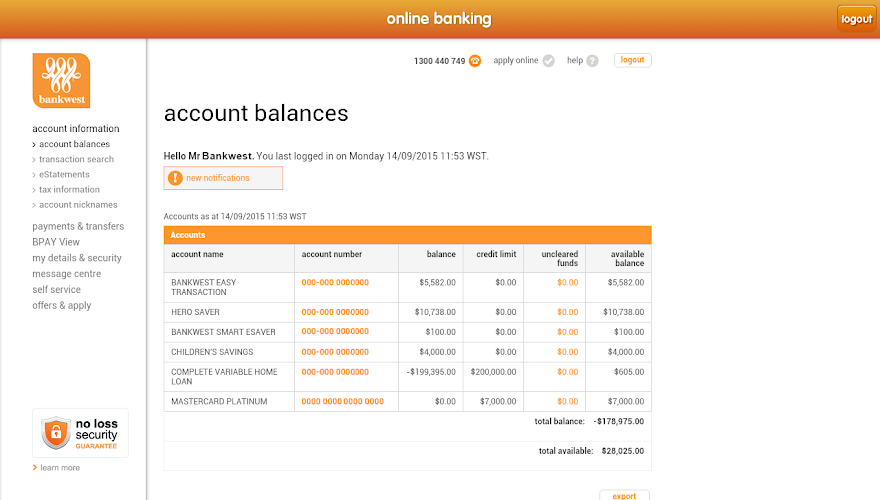Click the orange phone icon beside 1300 440 749
Screen dimensions: 880x500
tap(475, 61)
